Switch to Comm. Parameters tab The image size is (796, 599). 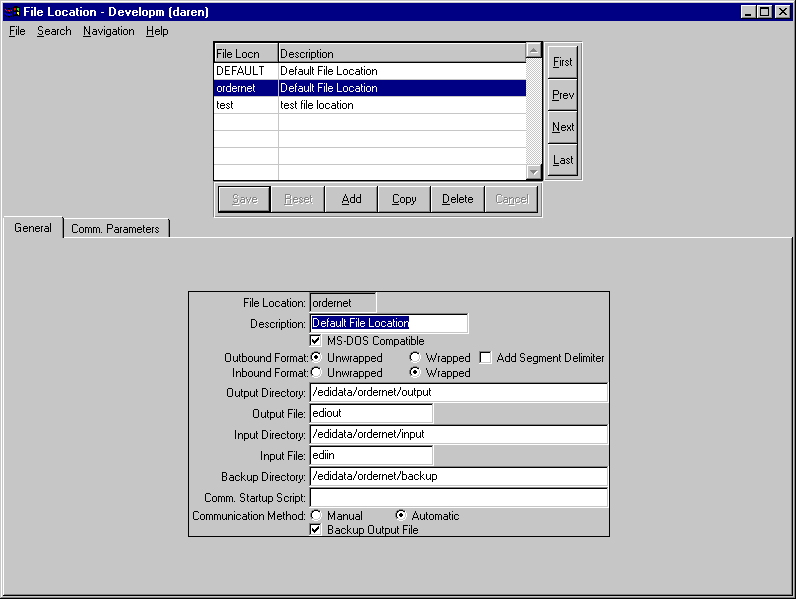coord(115,228)
